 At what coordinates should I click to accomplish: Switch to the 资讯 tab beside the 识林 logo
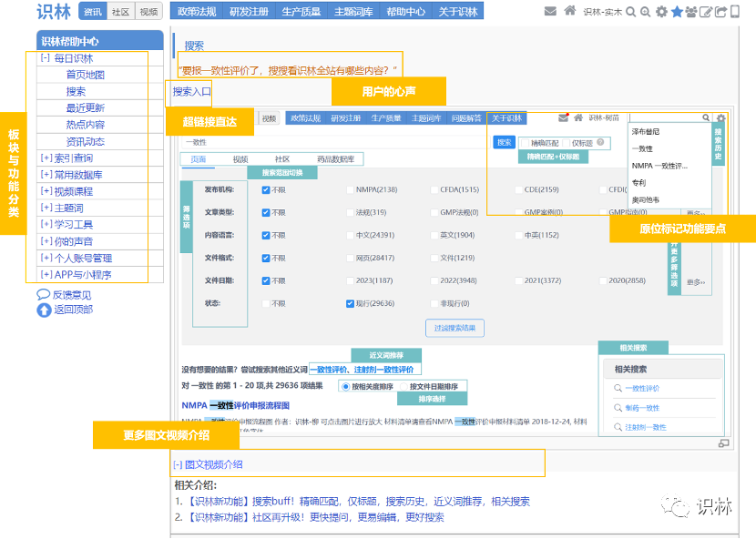pyautogui.click(x=93, y=12)
